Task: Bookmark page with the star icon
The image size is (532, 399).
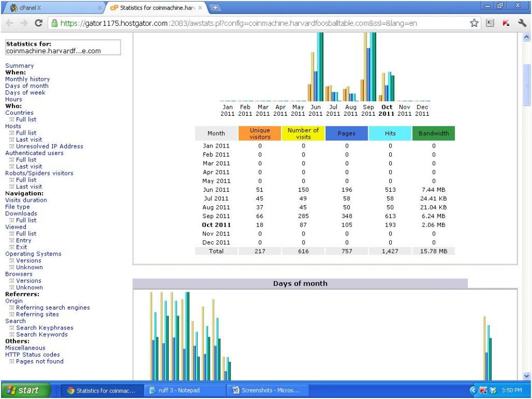Action: click(x=475, y=24)
